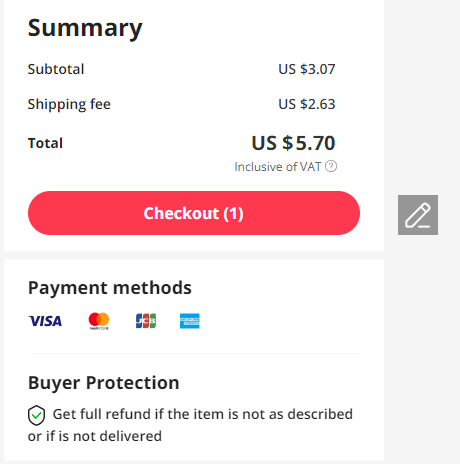Click the Shipping fee label
The width and height of the screenshot is (460, 464).
(x=69, y=104)
